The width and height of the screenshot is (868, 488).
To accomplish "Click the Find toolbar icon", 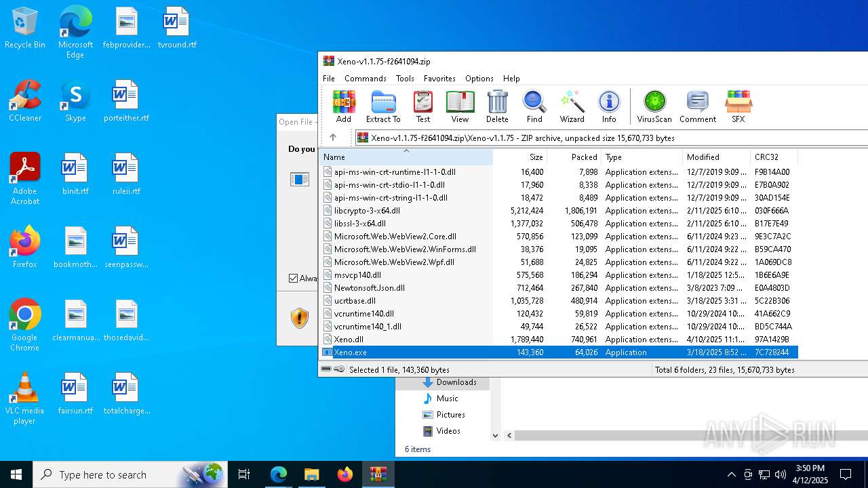I will pyautogui.click(x=534, y=107).
